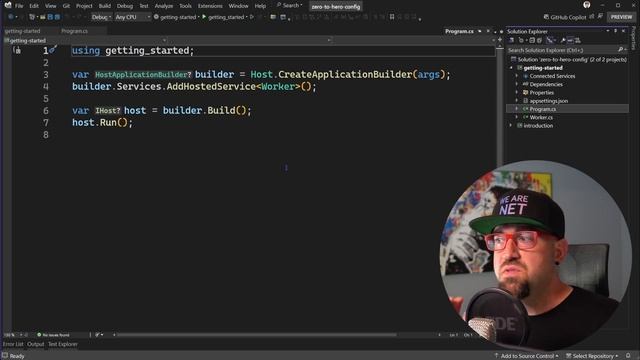This screenshot has width=640, height=360.
Task: Open the Project menu
Action: point(84,6)
